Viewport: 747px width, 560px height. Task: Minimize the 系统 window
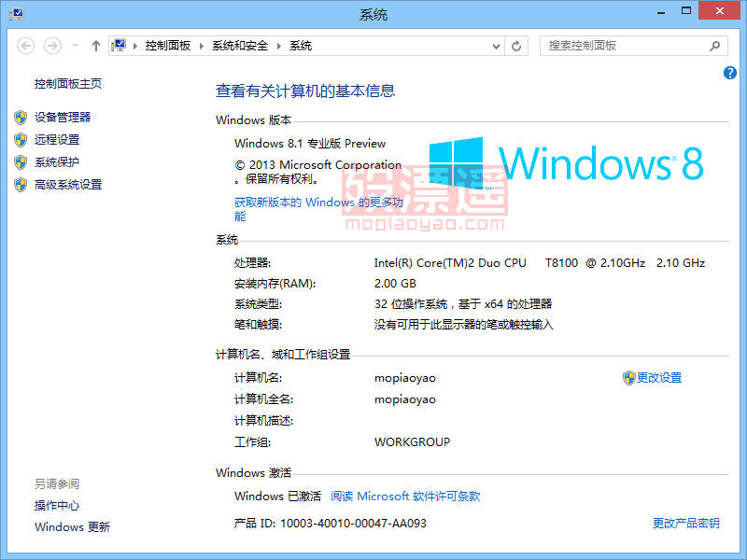[661, 11]
